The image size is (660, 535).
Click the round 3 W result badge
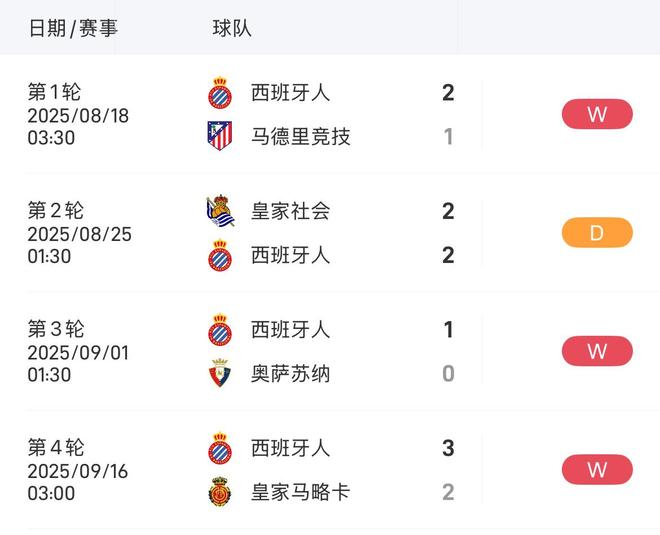pyautogui.click(x=597, y=351)
